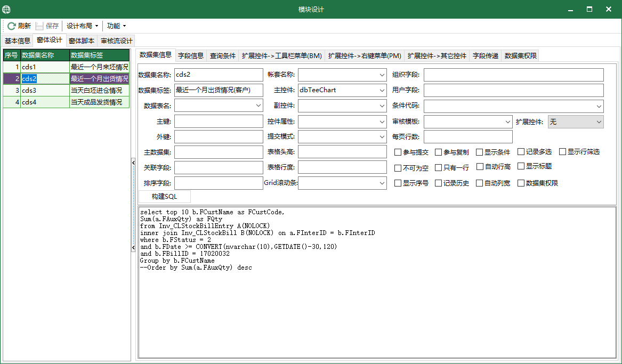Collapse the left panel with upper splitter arrow
Image resolution: width=622 pixels, height=364 pixels.
133,163
